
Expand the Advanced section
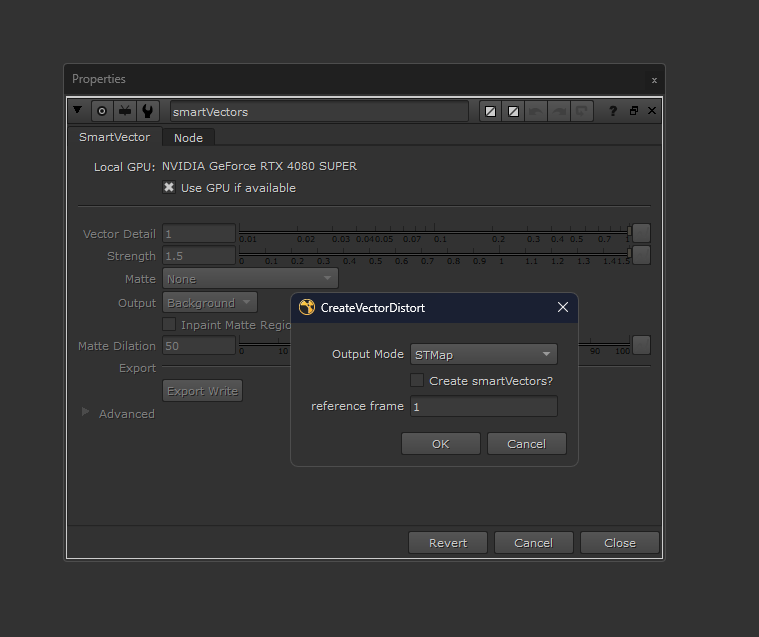pyautogui.click(x=85, y=412)
